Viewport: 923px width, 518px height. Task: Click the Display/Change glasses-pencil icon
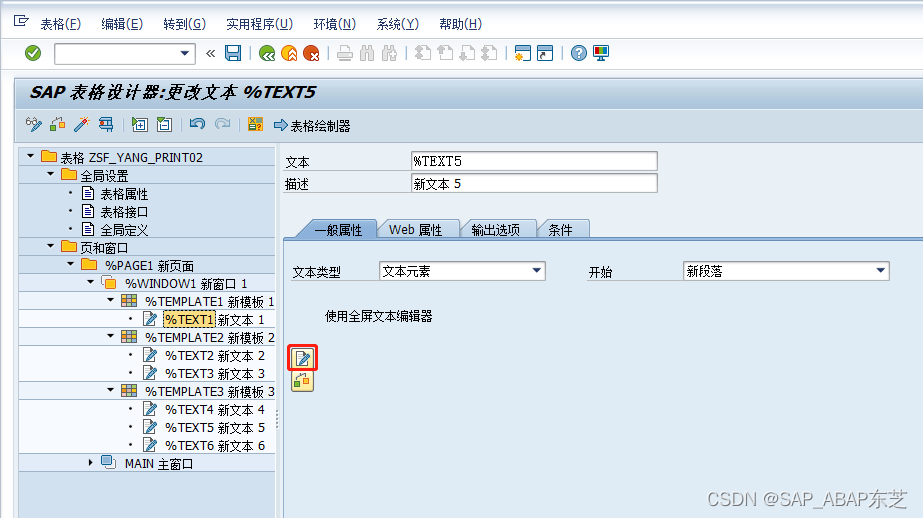click(x=34, y=124)
